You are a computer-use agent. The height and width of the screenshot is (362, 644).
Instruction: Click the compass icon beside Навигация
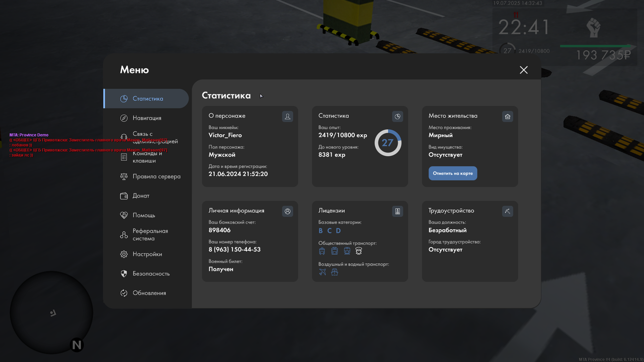[x=124, y=118]
